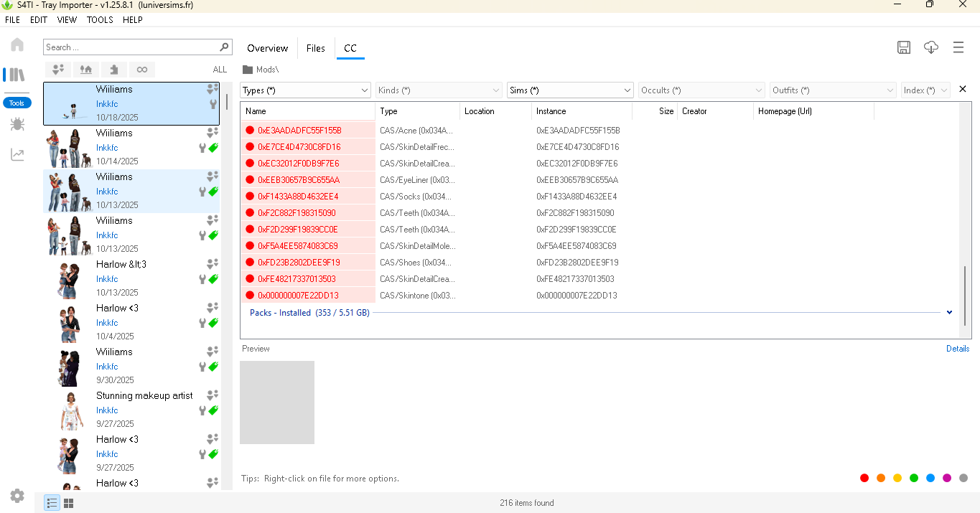Open the statistics chart icon
Viewport: 980px width, 513px height.
tap(17, 155)
